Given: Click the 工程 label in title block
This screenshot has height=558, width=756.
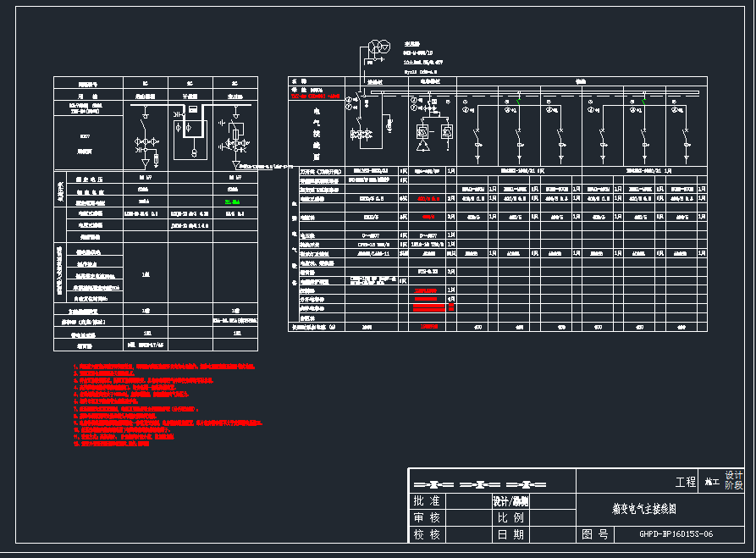Looking at the screenshot, I should [x=685, y=482].
